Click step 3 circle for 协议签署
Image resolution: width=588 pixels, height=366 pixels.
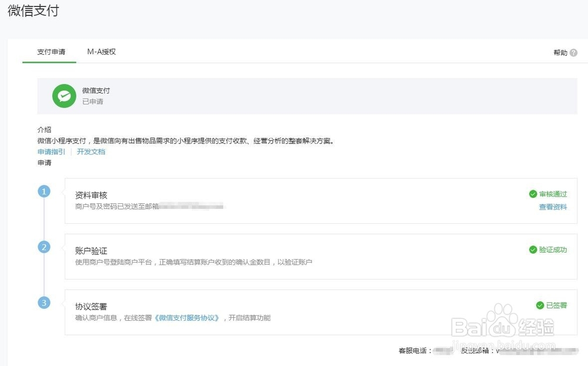click(x=44, y=303)
